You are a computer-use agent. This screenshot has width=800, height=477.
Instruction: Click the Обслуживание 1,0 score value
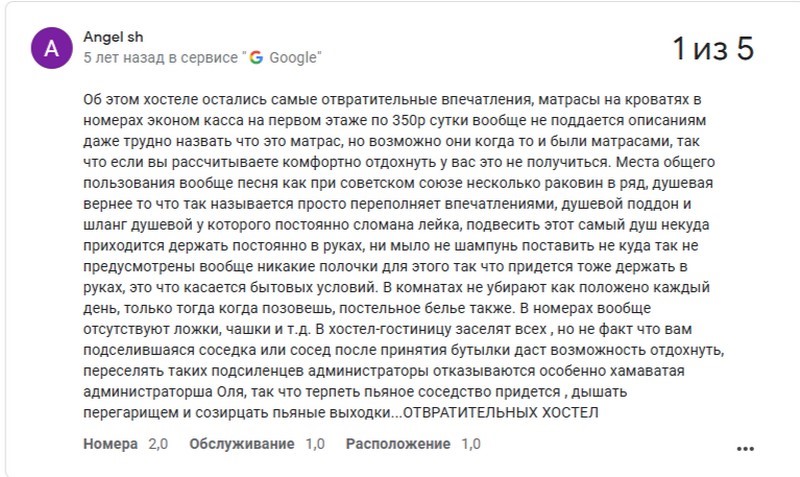coord(315,444)
